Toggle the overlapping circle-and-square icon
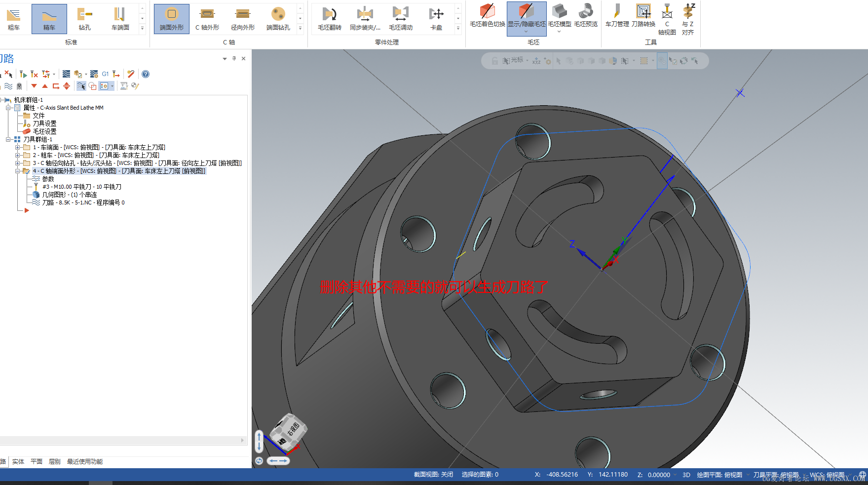The width and height of the screenshot is (868, 485). 92,86
